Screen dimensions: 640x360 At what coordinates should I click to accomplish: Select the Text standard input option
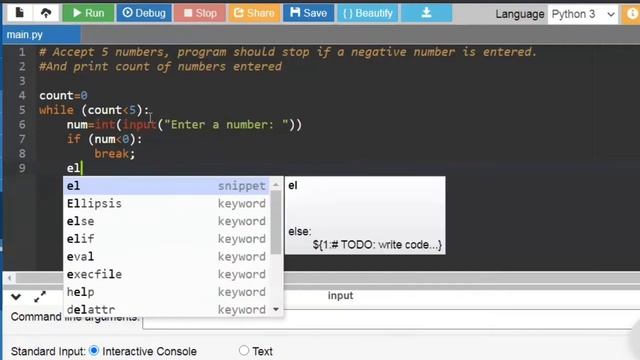pyautogui.click(x=244, y=351)
